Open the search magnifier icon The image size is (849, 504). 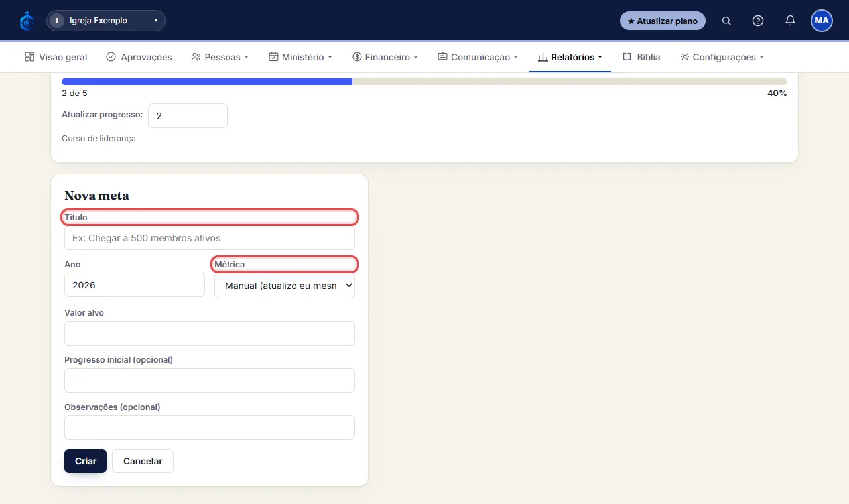tap(726, 21)
